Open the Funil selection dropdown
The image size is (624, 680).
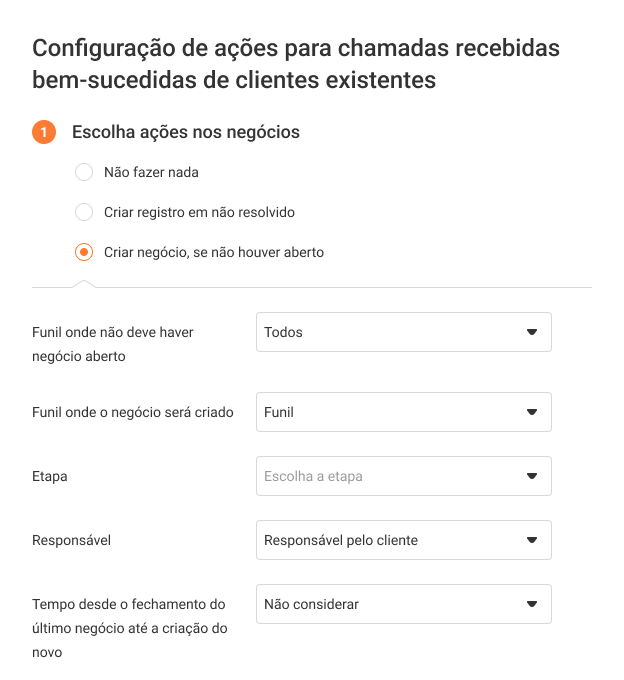[x=390, y=412]
